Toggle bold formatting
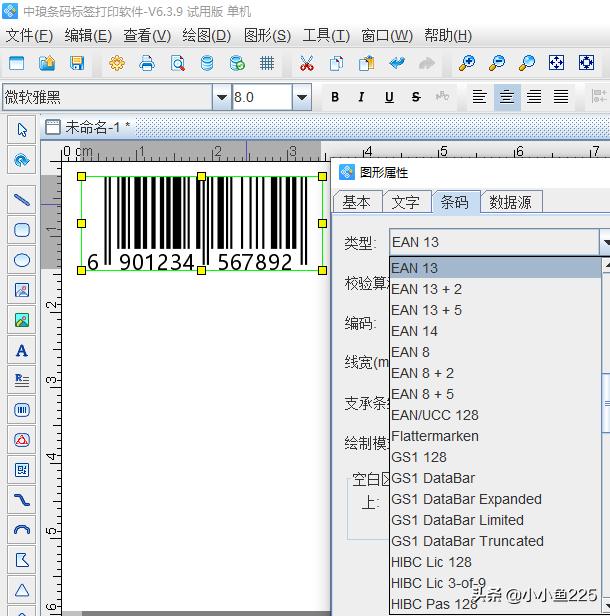This screenshot has height=616, width=610. 335,97
